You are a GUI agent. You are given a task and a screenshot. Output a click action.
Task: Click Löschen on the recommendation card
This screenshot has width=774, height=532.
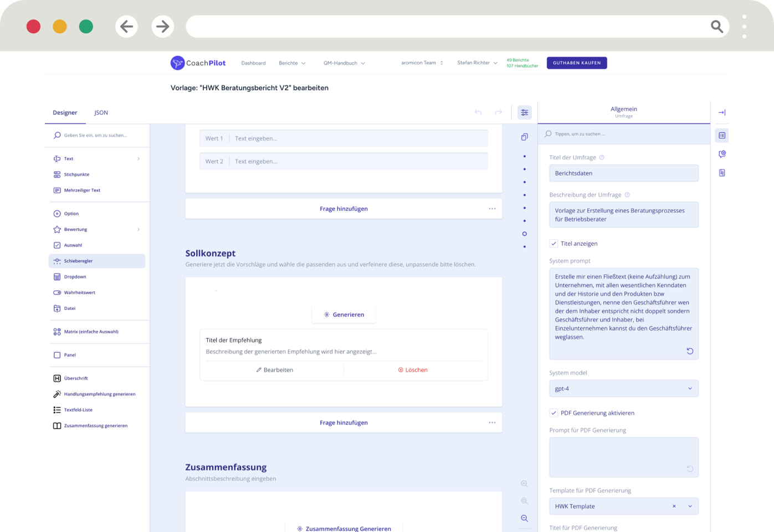pyautogui.click(x=413, y=370)
